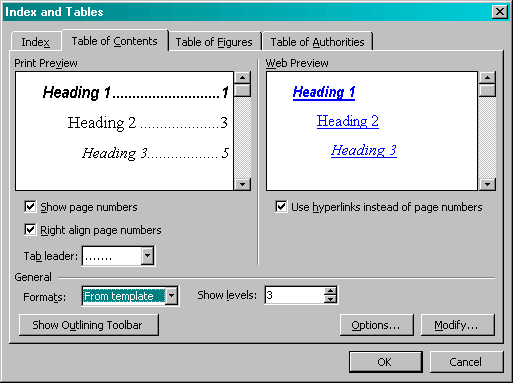Open the Tab leader dropdown
This screenshot has height=383, width=513.
[x=147, y=256]
